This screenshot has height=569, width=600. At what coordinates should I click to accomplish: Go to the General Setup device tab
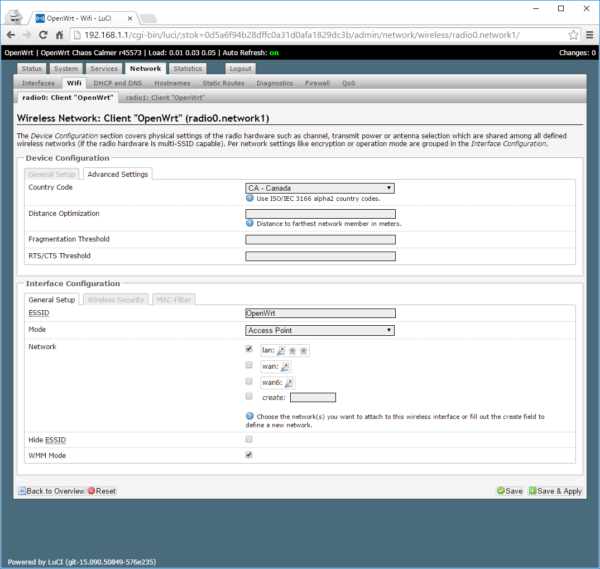52,174
